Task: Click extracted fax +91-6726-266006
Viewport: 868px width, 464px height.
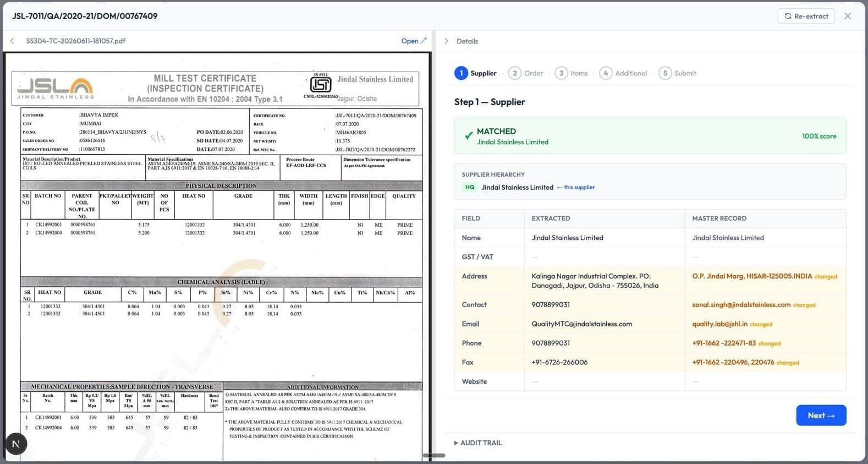Action: pyautogui.click(x=559, y=362)
